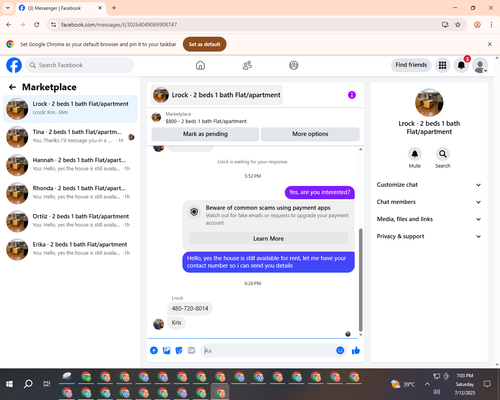This screenshot has height=400, width=500.
Task: Reload the browser page
Action: point(37,25)
